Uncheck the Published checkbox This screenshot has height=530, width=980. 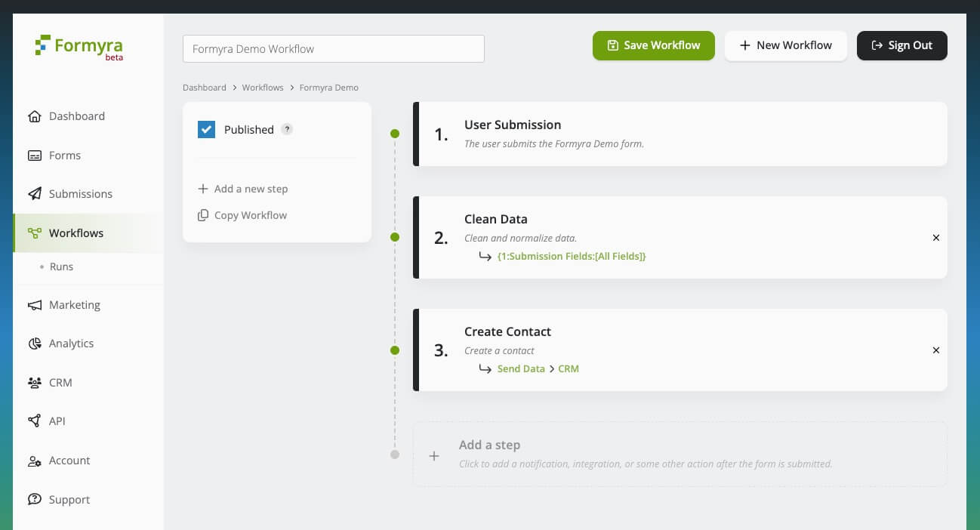click(206, 129)
